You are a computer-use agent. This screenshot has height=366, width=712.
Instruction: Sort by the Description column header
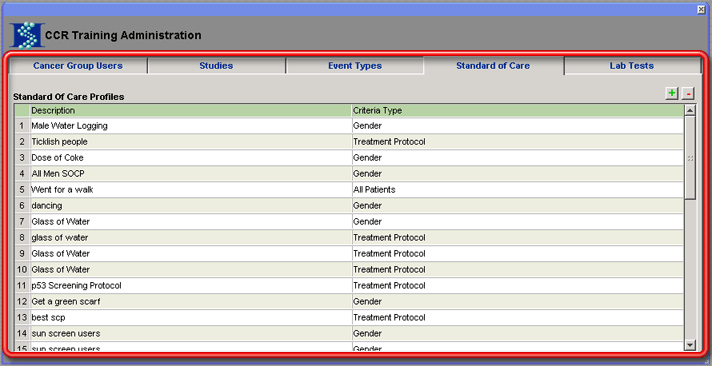click(191, 111)
